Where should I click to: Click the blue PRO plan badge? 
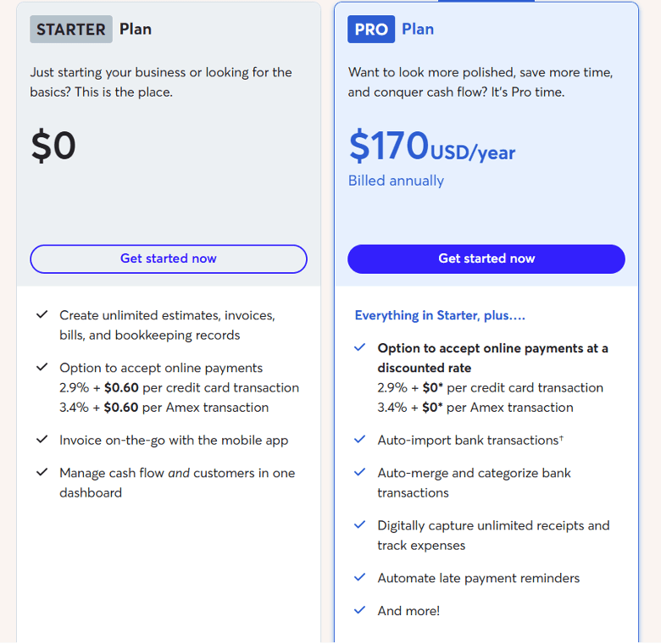point(371,29)
